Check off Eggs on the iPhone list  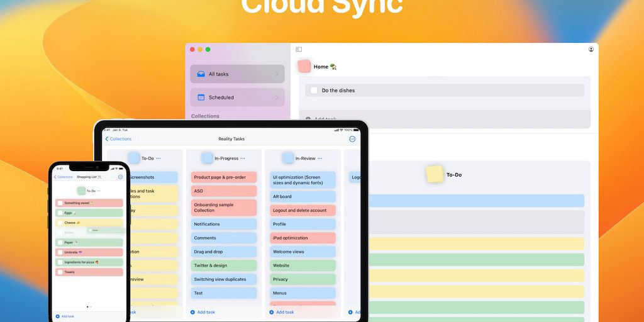[60, 213]
